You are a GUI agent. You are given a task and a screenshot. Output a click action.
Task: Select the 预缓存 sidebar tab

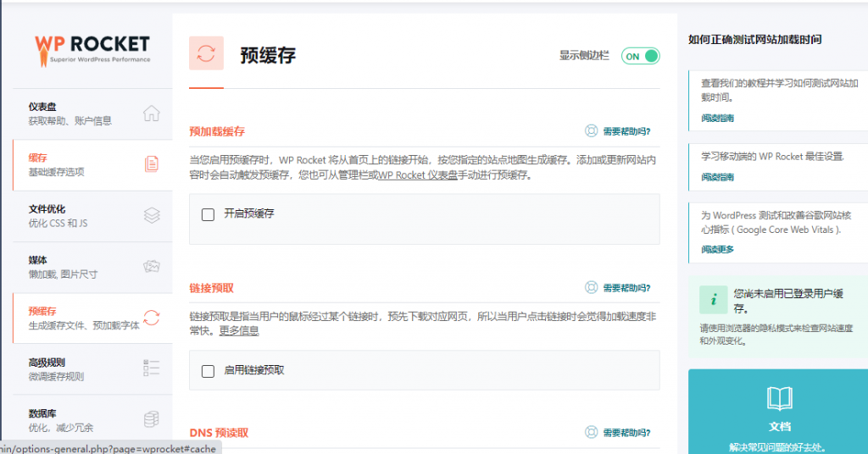92,318
